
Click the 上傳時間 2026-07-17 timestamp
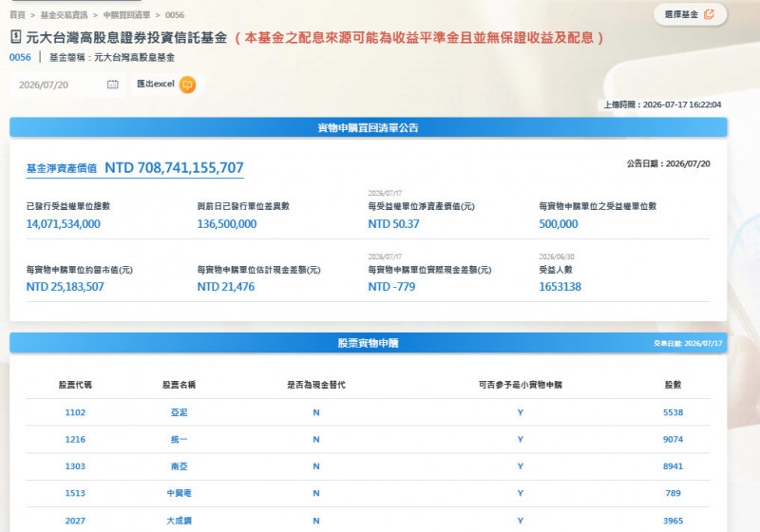point(662,104)
